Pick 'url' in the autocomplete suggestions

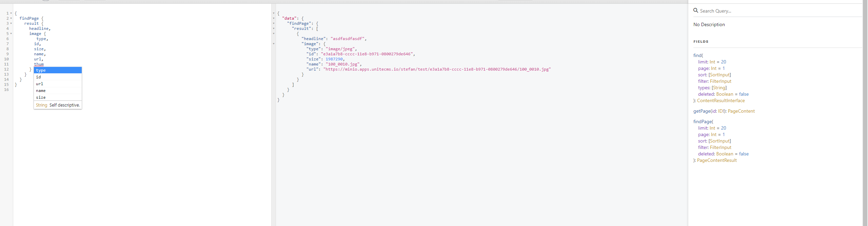pos(58,84)
